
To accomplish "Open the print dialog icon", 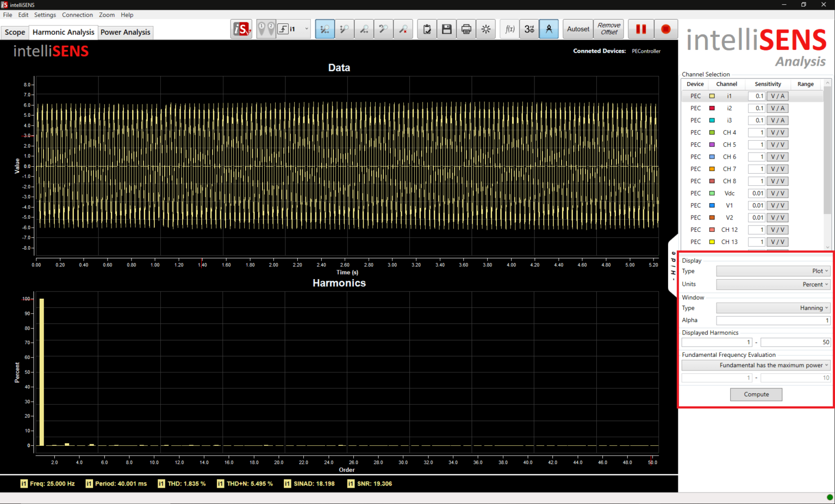I will point(466,29).
